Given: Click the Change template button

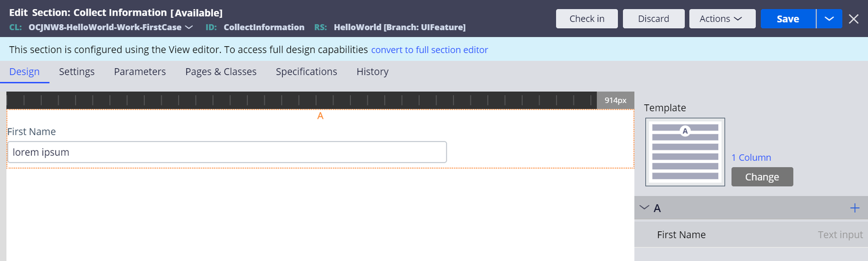Looking at the screenshot, I should pyautogui.click(x=762, y=177).
